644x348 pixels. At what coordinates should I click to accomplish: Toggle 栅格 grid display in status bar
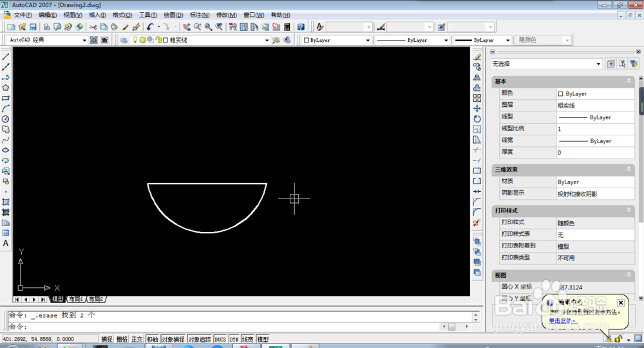(x=122, y=340)
